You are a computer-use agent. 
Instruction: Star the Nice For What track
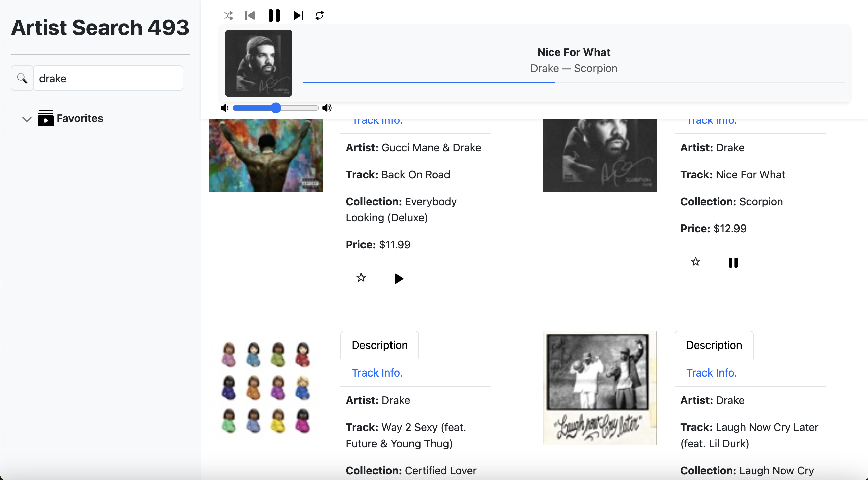tap(695, 262)
